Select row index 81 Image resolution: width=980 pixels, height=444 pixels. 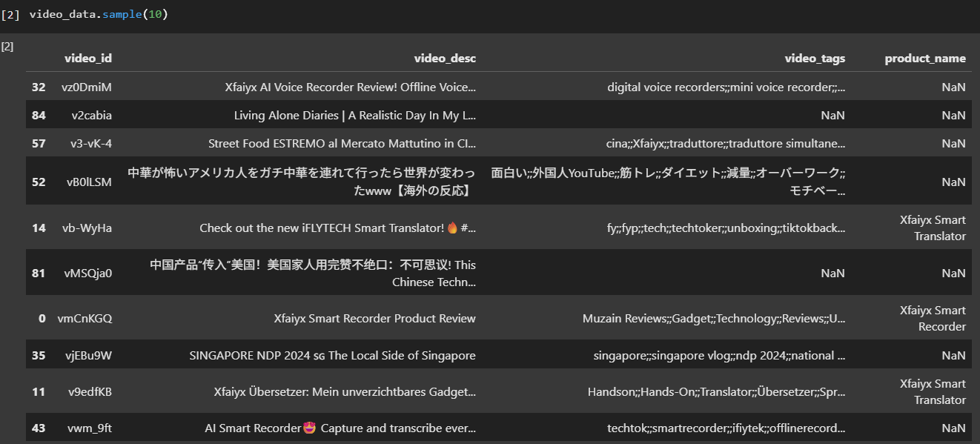[x=39, y=274]
